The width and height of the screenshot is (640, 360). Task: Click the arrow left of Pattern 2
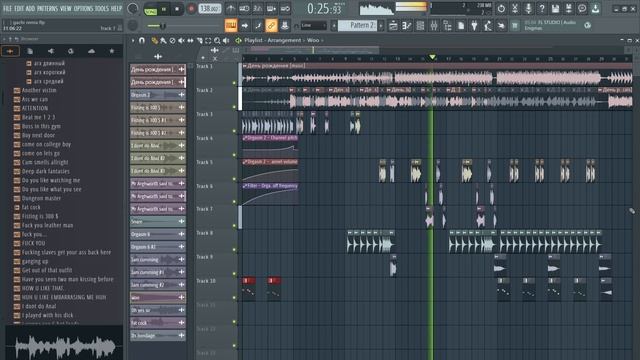click(x=334, y=26)
